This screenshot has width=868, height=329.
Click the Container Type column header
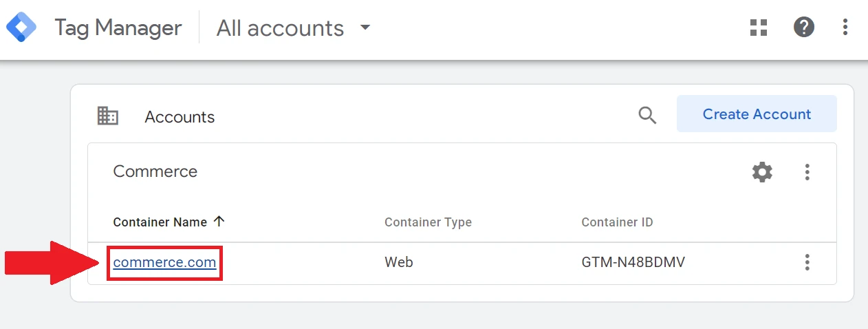(428, 222)
